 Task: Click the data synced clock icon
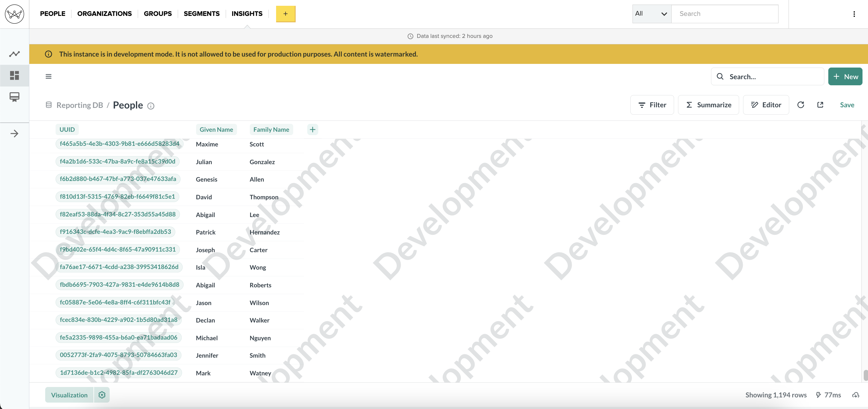(x=410, y=36)
